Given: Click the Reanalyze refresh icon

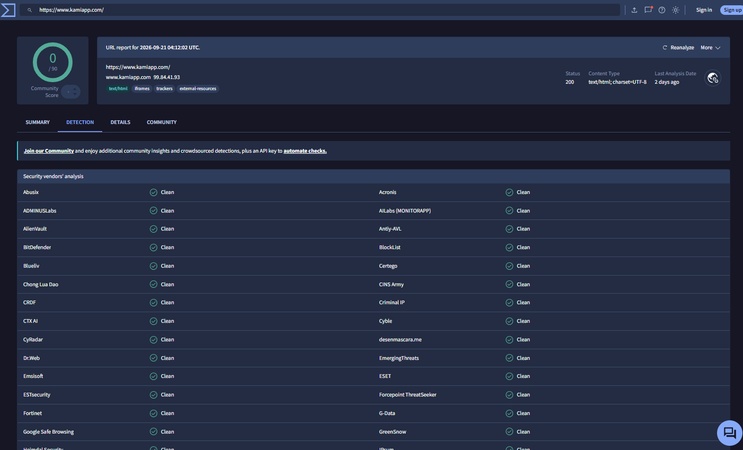Looking at the screenshot, I should tap(664, 47).
